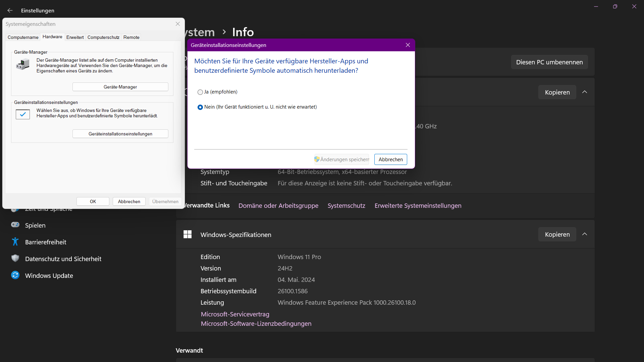Click the Diesen PC umbenennen button

(x=549, y=62)
